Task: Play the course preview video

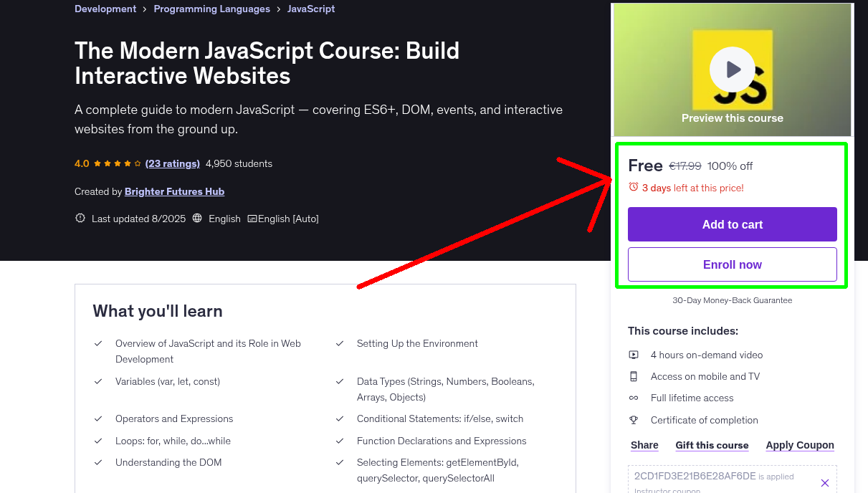Action: (732, 69)
